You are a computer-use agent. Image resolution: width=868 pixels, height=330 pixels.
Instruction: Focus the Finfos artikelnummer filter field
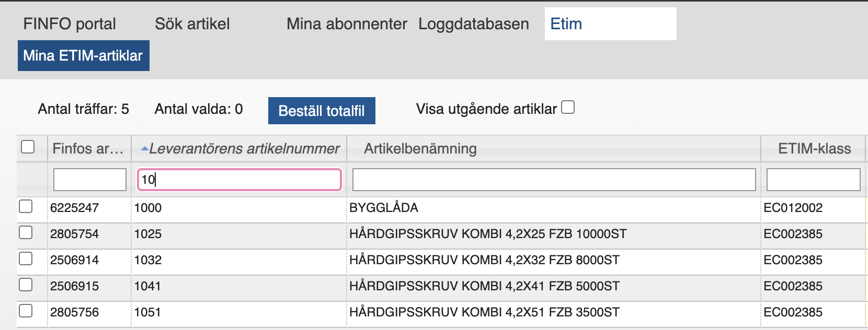90,180
